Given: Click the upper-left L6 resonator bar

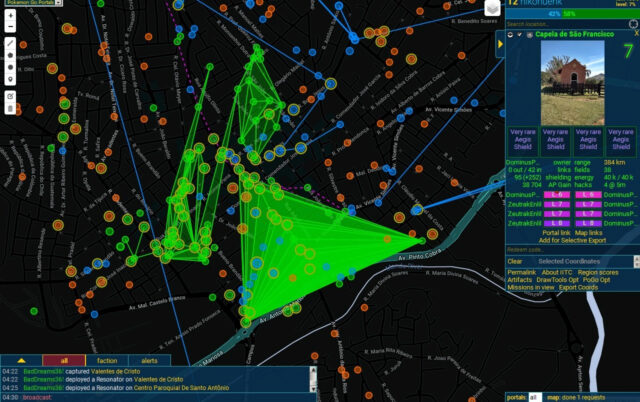Looking at the screenshot, I should (557, 195).
